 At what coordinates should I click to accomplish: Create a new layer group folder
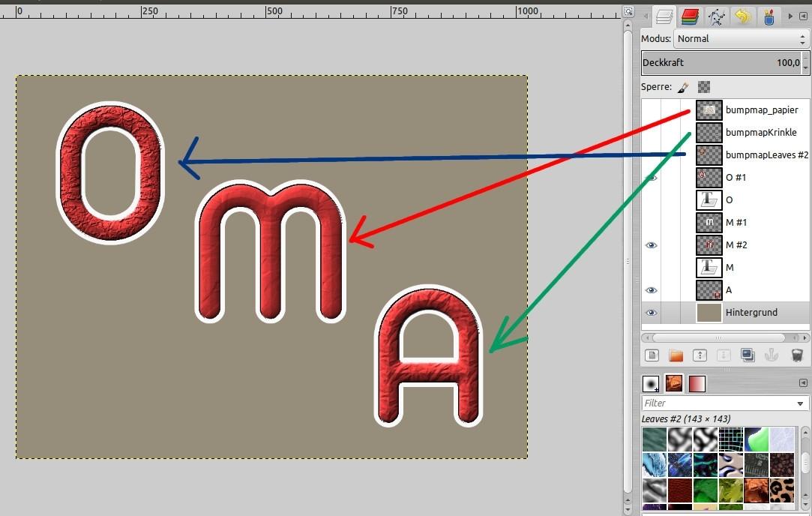pos(676,355)
